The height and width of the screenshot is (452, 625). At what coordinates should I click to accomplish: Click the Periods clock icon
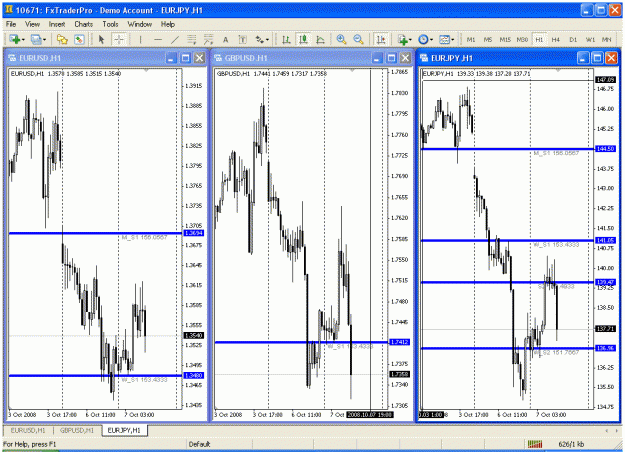(423, 39)
